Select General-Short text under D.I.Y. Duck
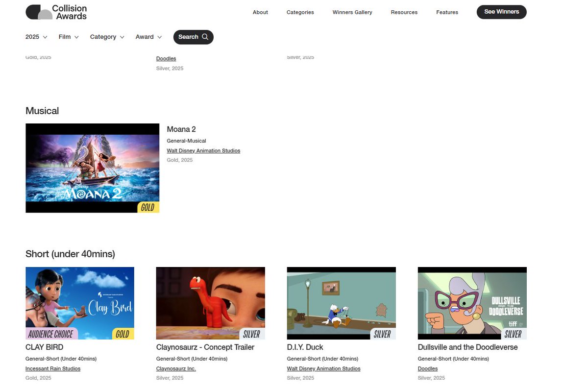 click(322, 359)
